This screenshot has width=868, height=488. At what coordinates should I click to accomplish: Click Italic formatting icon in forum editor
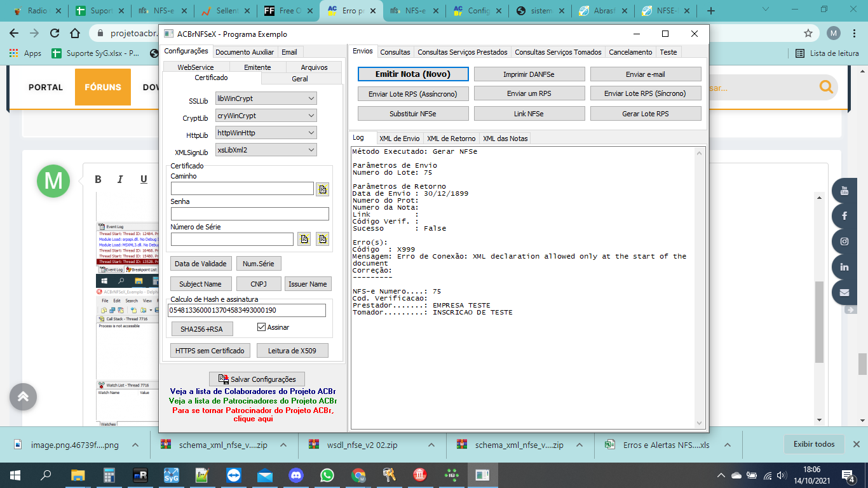[120, 179]
